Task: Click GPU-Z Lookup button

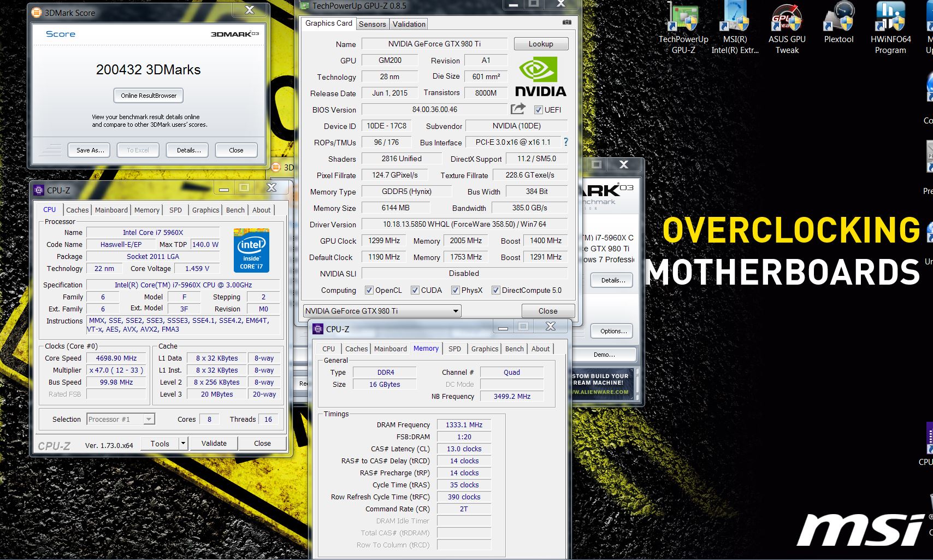Action: 541,44
